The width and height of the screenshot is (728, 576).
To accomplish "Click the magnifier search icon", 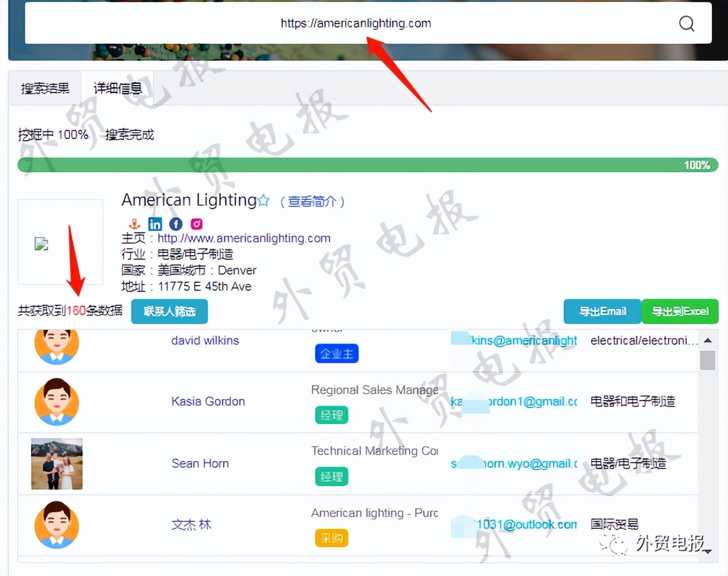I will pos(686,23).
